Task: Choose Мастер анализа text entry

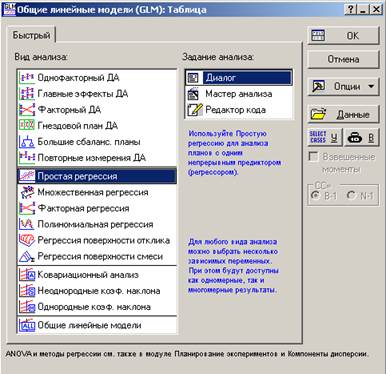Action: tap(239, 94)
